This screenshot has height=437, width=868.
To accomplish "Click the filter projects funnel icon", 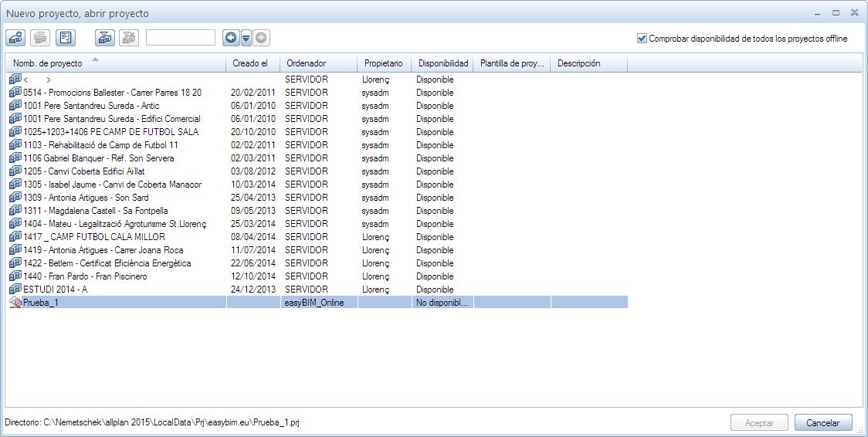I will coord(105,38).
